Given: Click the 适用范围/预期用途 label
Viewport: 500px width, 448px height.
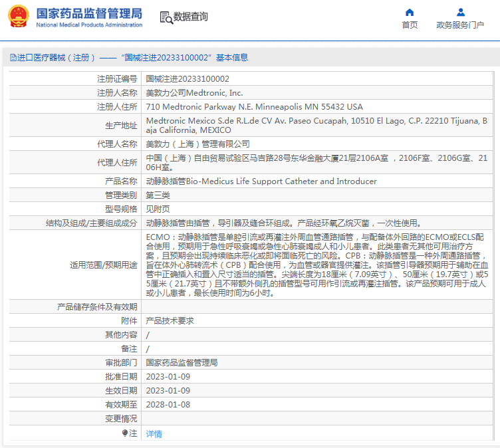Looking at the screenshot, I should pos(104,265).
